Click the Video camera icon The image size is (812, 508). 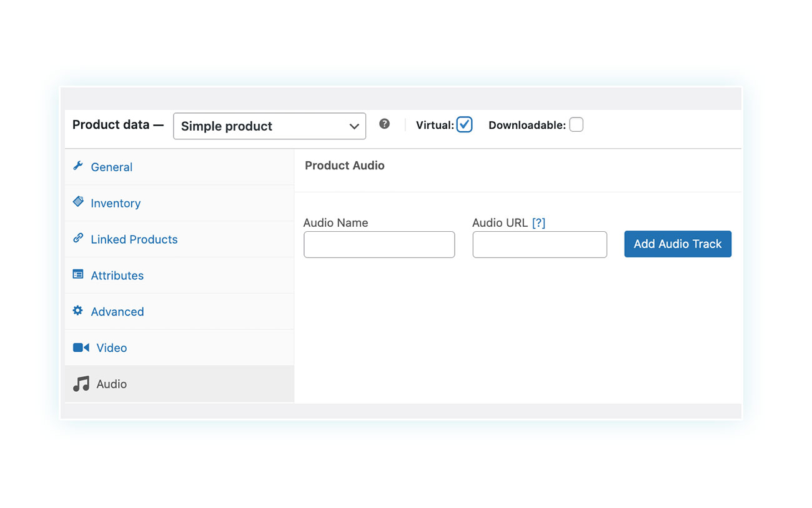(81, 347)
